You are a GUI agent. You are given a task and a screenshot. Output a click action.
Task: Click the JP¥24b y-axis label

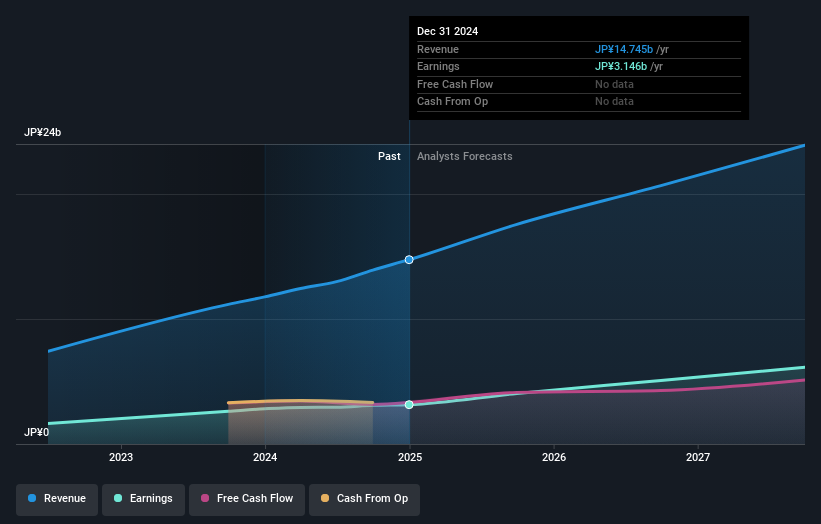point(42,132)
